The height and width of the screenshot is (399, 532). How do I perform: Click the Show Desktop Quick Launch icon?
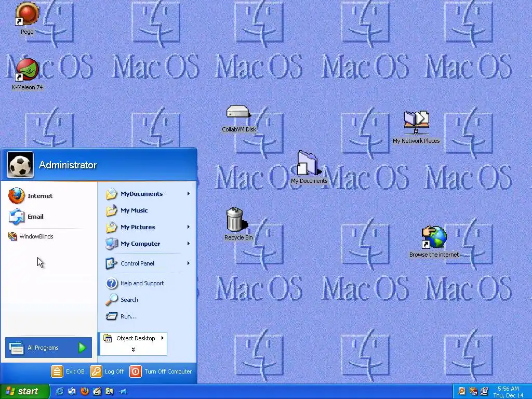tap(72, 392)
